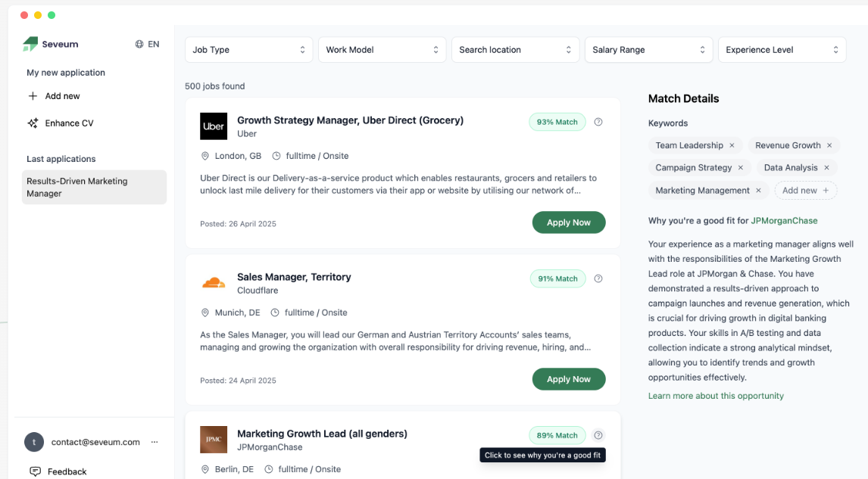Click the Feedback chat icon
The image size is (868, 479).
coord(35,471)
